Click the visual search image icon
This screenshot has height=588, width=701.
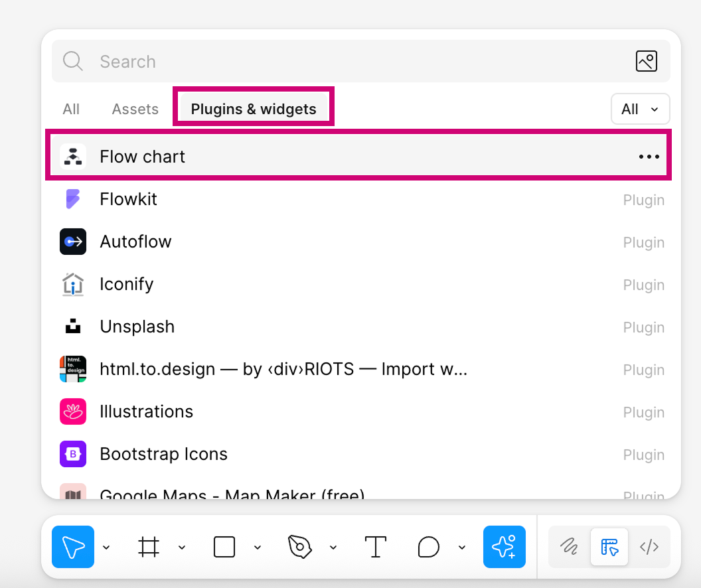click(x=646, y=61)
